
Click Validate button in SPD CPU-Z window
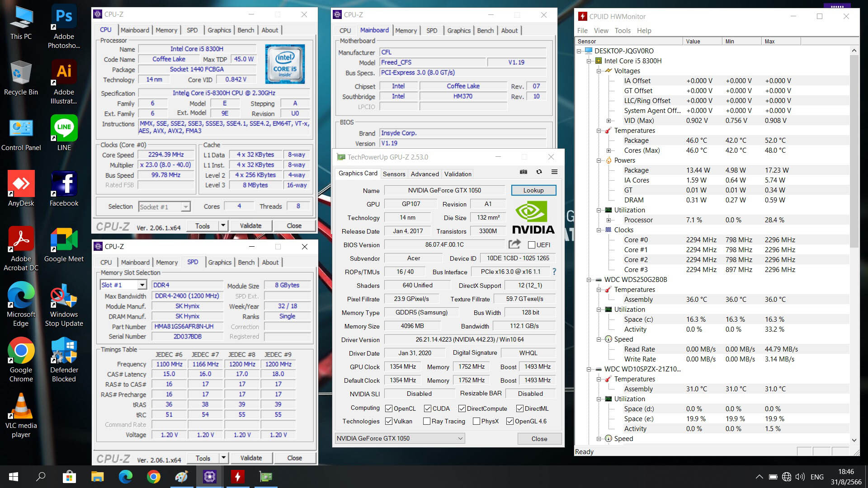click(x=251, y=458)
